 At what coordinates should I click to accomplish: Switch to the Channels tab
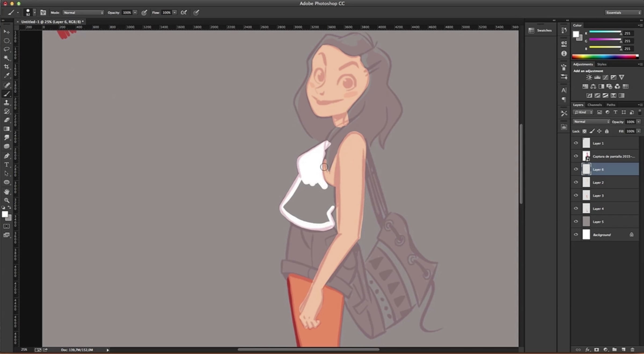coord(594,105)
